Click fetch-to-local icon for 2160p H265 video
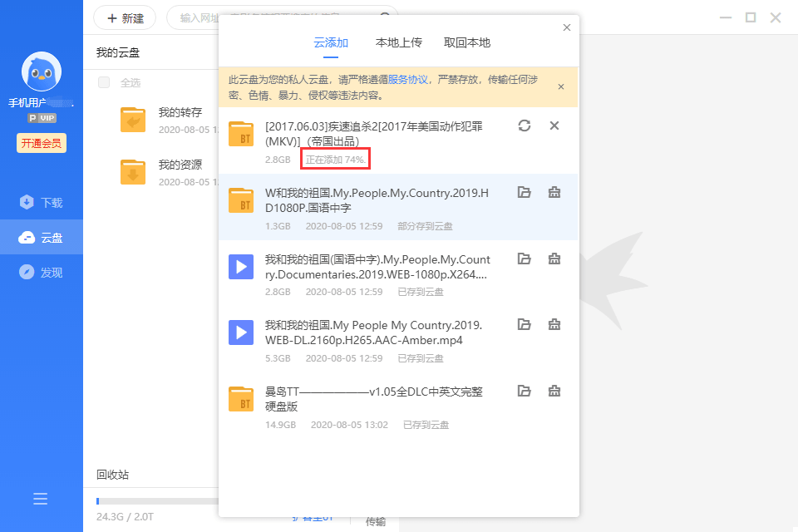Viewport: 798px width, 532px height. (554, 324)
